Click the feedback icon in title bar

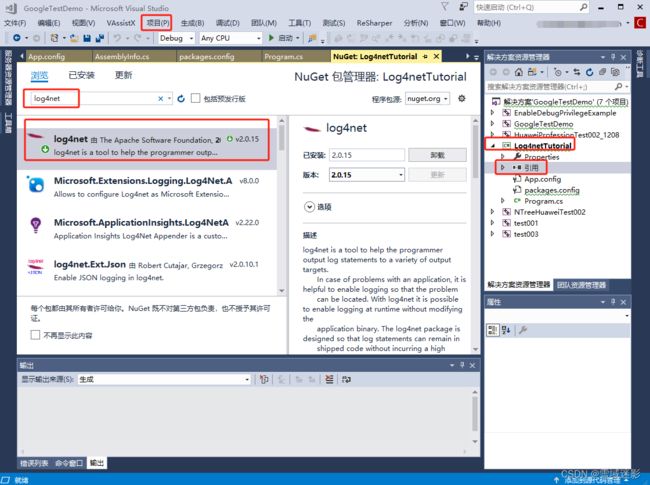[x=463, y=7]
